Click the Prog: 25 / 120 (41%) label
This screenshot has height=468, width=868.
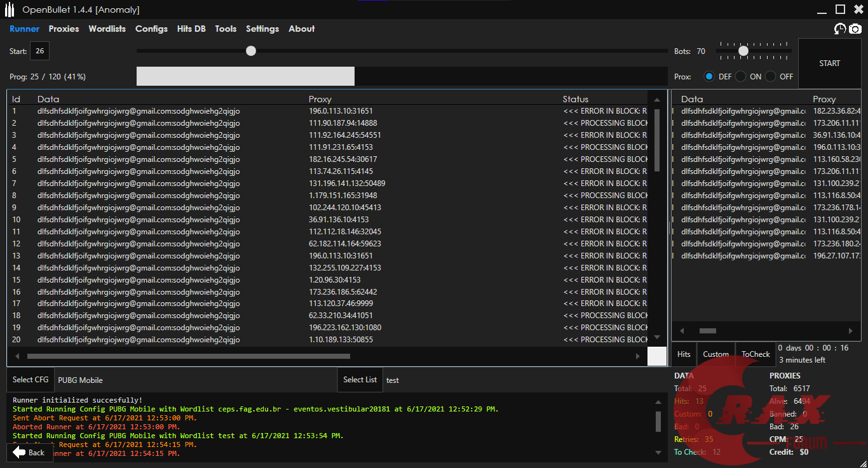click(x=48, y=77)
